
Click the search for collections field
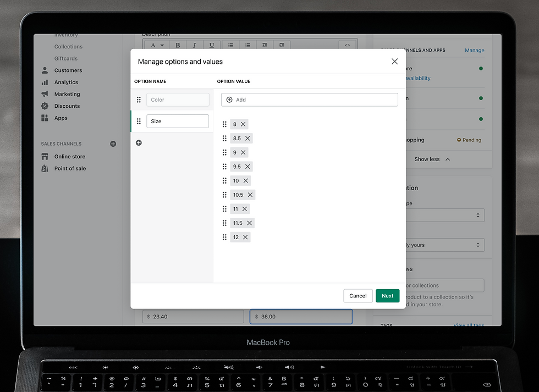click(x=445, y=285)
